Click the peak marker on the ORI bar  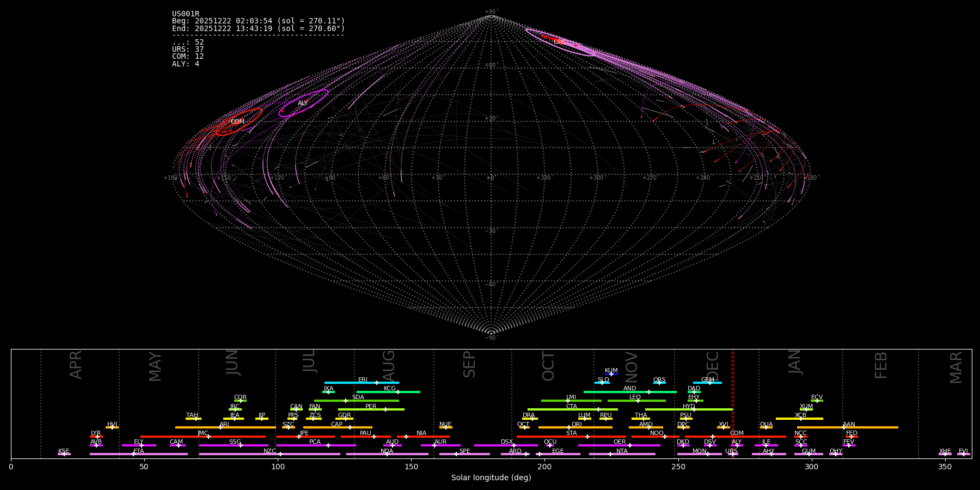tap(569, 427)
